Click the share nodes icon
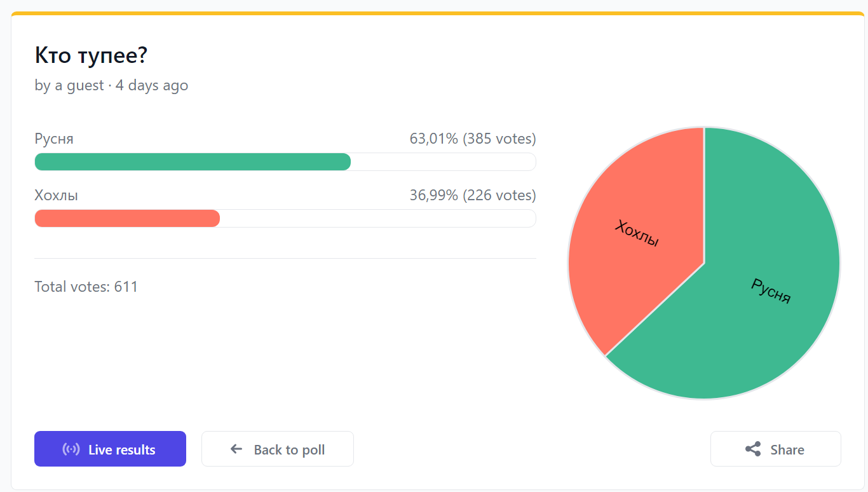The width and height of the screenshot is (868, 492). point(753,449)
